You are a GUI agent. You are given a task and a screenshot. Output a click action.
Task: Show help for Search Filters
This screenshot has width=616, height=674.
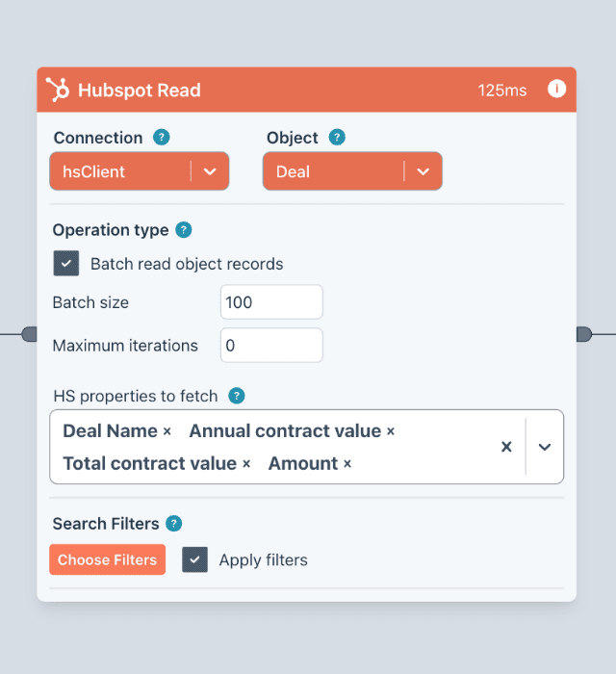(x=174, y=523)
